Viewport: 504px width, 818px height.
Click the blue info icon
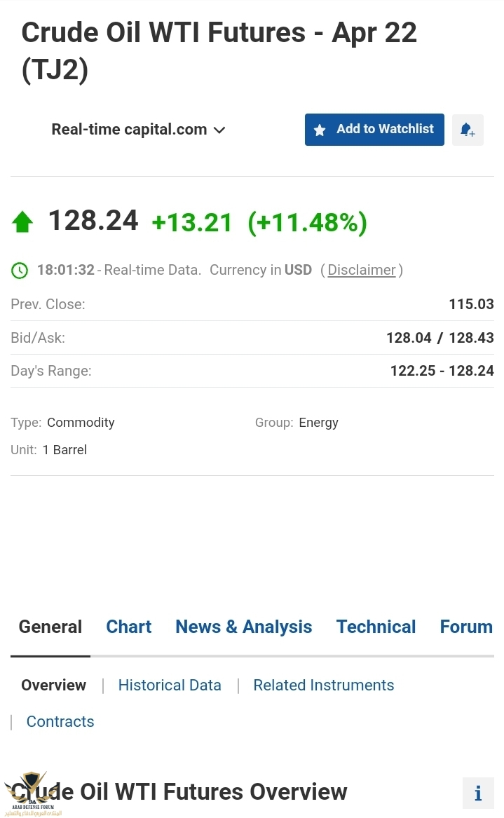point(478,793)
